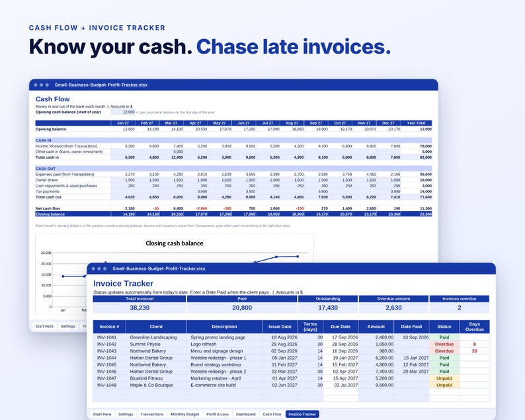The width and height of the screenshot is (525, 420).
Task: Select the 'Dec 27' month column header
Action: [x=388, y=123]
